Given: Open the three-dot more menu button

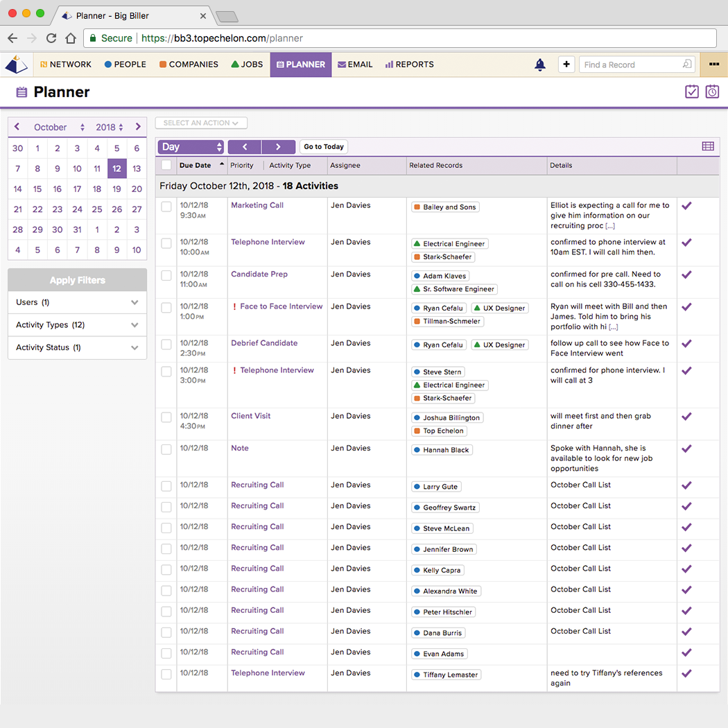Looking at the screenshot, I should (713, 64).
